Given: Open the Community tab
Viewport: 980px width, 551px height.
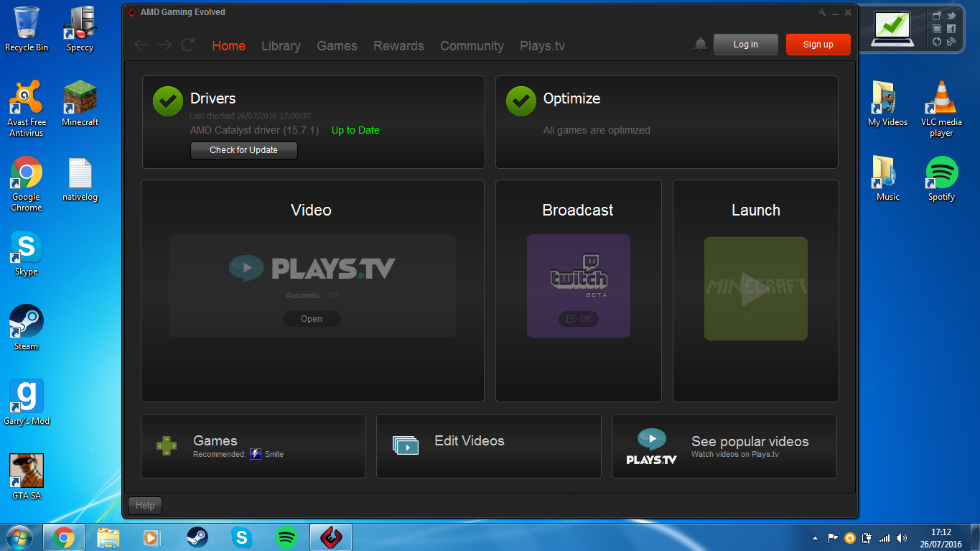Looking at the screenshot, I should point(472,45).
